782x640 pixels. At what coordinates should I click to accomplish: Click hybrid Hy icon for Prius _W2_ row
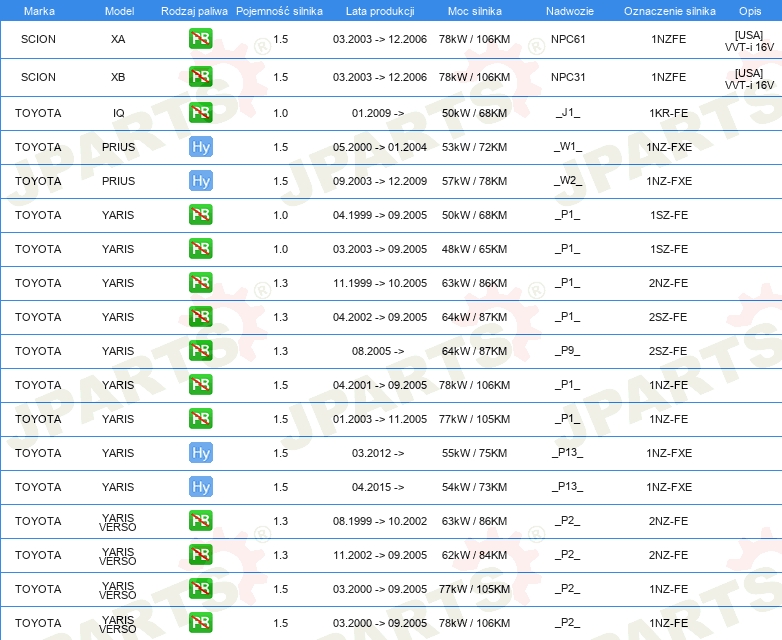click(x=200, y=181)
